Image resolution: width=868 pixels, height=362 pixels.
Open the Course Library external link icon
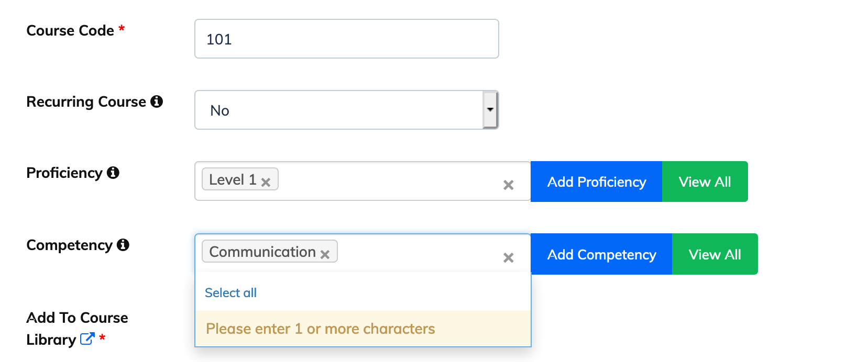pos(87,339)
